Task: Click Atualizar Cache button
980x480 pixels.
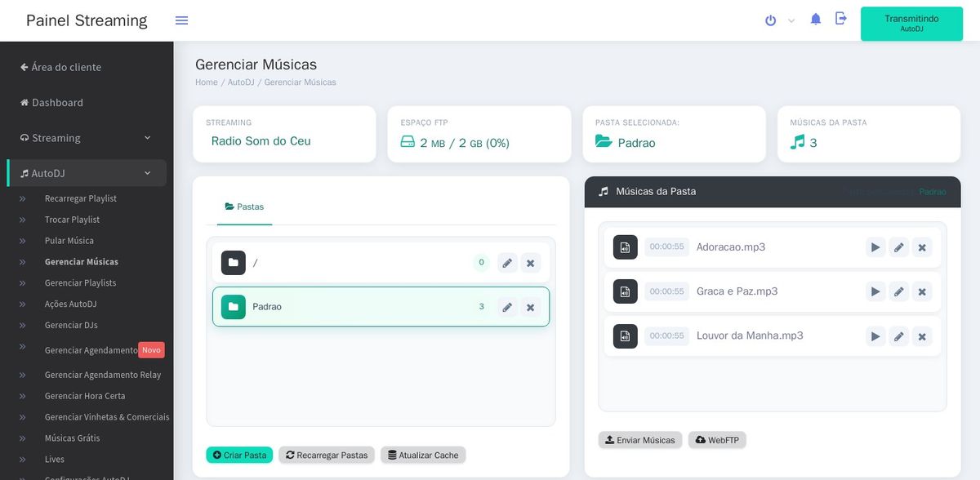Action: coord(423,455)
